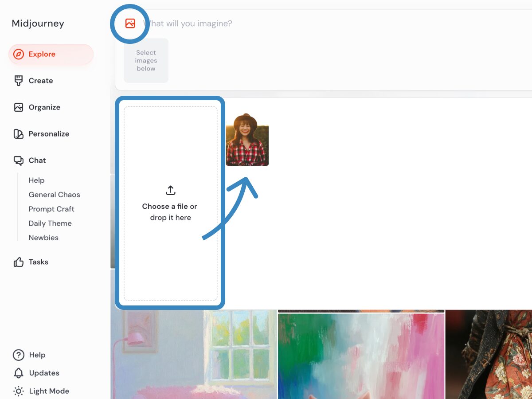Go to Daily Theme chat room

click(50, 223)
